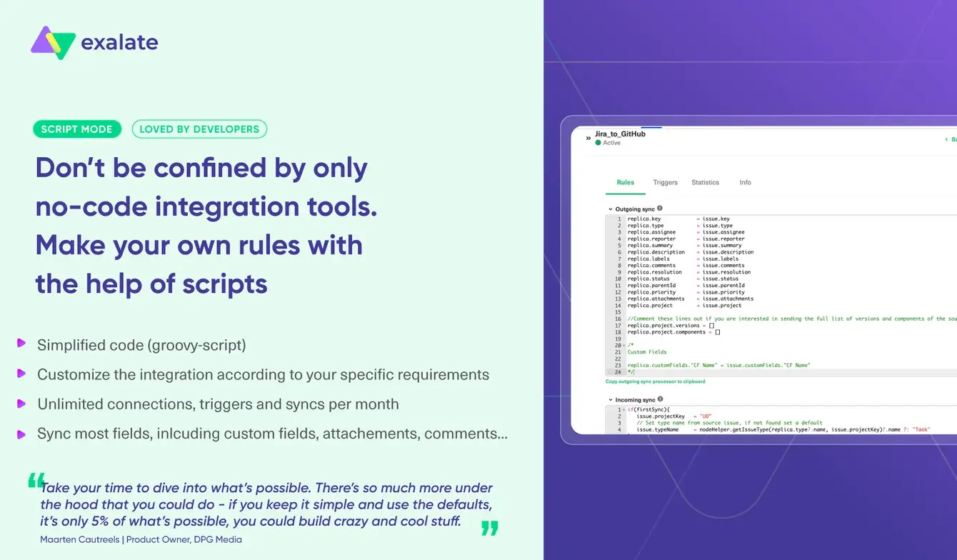Switch to the Triggers tab

point(665,182)
